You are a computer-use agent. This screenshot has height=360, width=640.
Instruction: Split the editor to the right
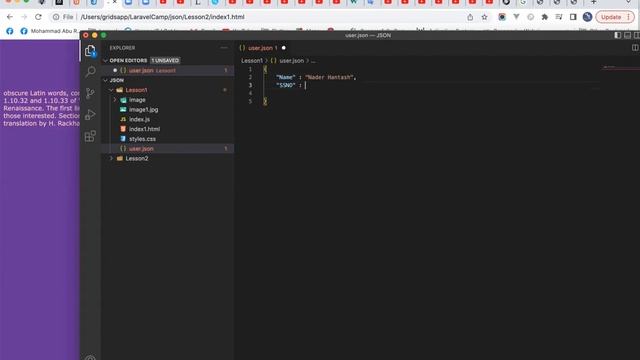(x=635, y=48)
